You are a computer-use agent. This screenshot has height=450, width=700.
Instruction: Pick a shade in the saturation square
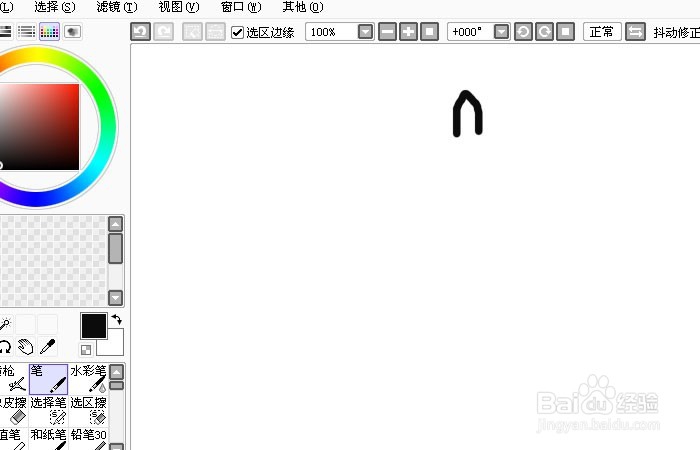coord(39,127)
